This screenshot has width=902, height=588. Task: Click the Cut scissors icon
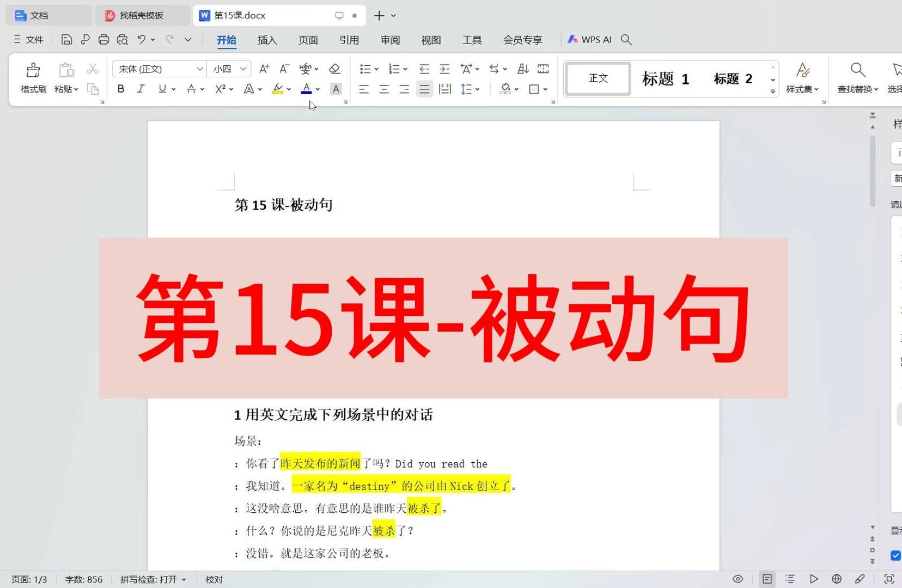point(93,69)
